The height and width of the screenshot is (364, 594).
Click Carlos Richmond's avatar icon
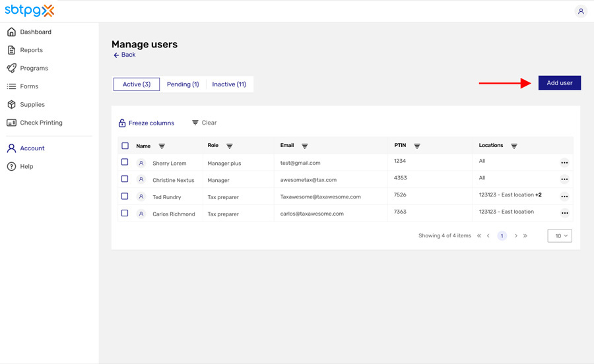[x=141, y=214]
